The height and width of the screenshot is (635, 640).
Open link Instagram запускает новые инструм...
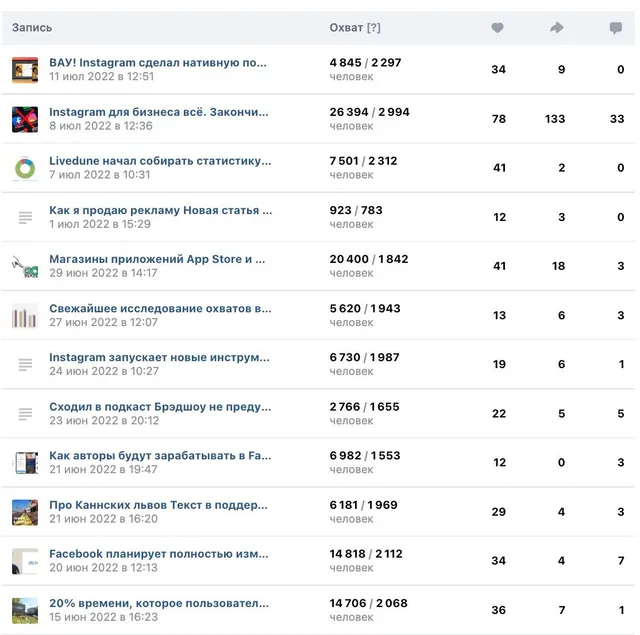pyautogui.click(x=159, y=357)
